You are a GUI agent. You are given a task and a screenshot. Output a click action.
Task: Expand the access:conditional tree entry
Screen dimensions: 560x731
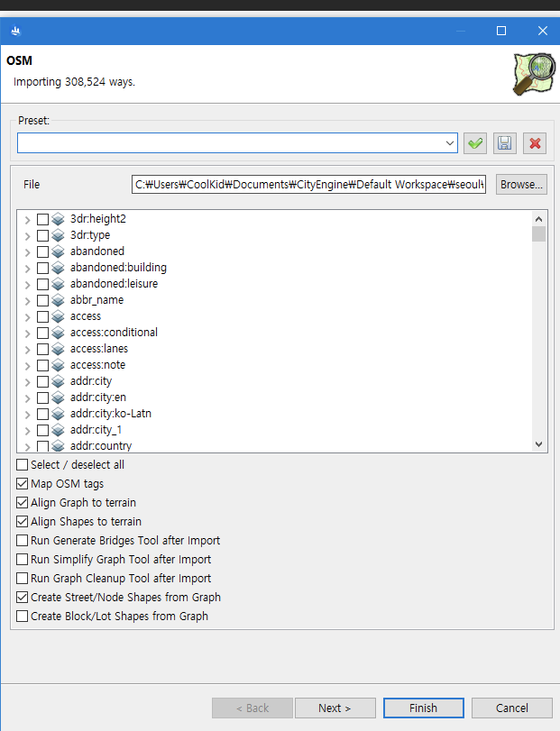click(27, 332)
